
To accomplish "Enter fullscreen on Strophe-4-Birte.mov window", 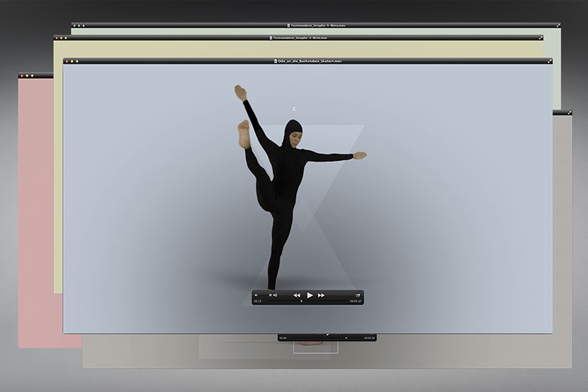I will (541, 38).
